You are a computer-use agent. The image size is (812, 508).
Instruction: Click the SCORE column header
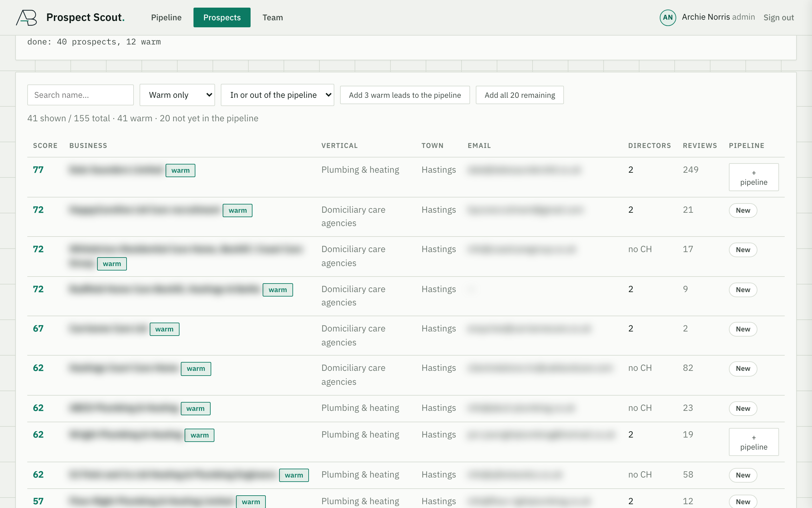(45, 145)
